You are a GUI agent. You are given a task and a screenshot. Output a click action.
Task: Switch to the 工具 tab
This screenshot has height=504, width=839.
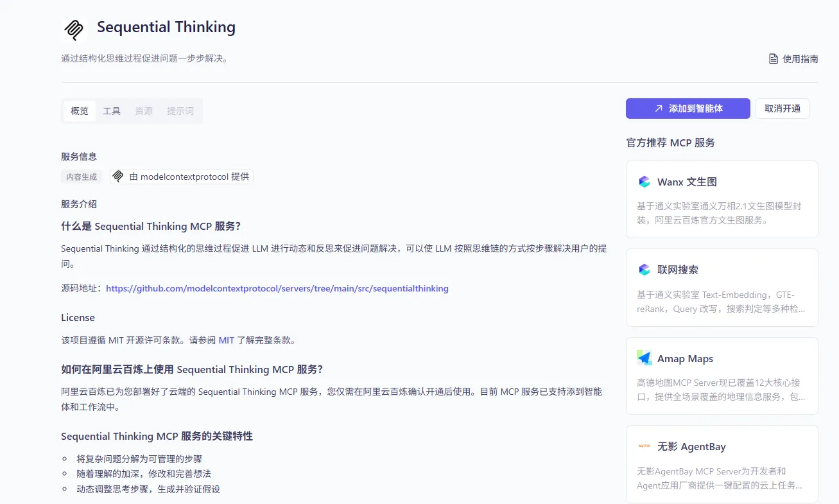point(112,111)
